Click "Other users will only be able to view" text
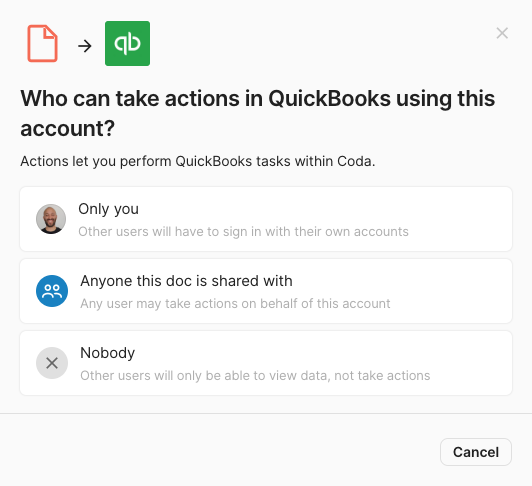Viewport: 532px width, 486px height. tap(255, 375)
